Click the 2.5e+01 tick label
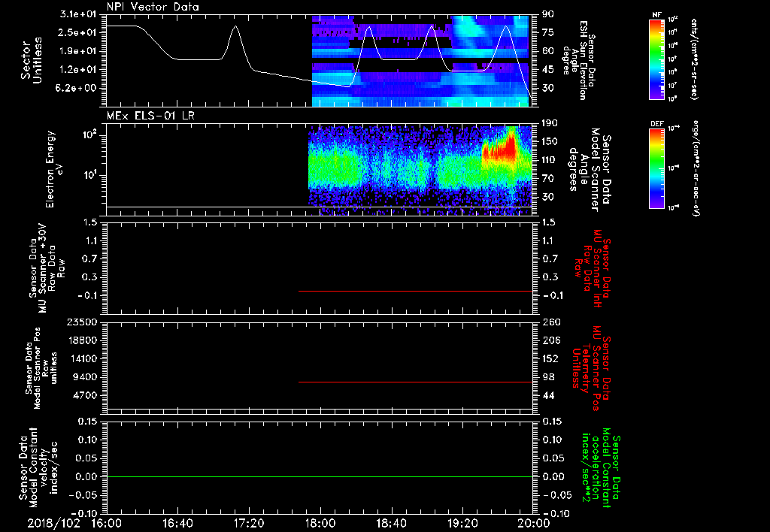 (x=77, y=32)
